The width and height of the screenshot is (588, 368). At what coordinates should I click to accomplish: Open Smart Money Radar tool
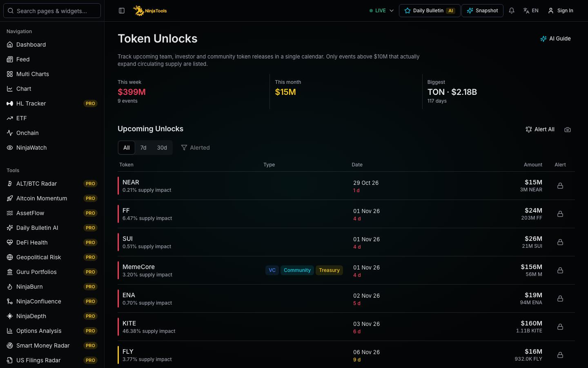point(52,346)
